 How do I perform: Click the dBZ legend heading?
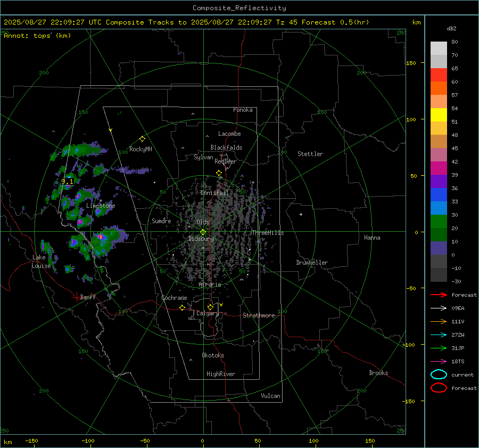tap(451, 29)
